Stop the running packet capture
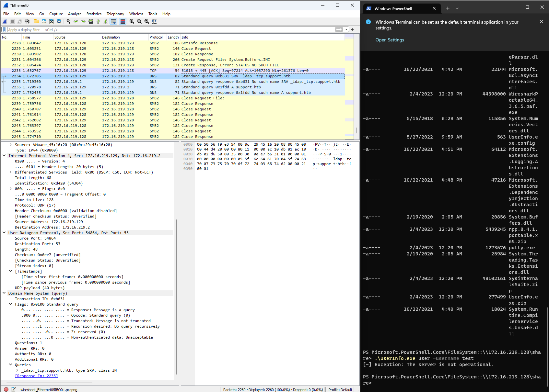 [x=12, y=21]
